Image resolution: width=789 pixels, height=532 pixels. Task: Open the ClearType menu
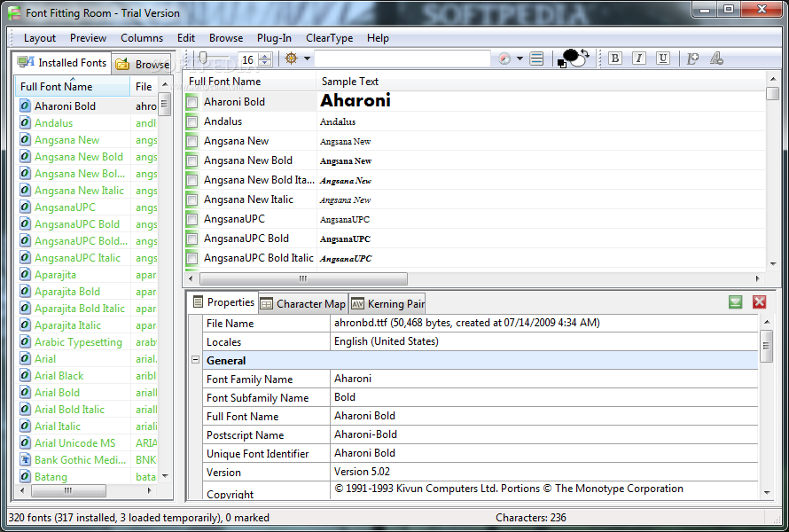[330, 38]
